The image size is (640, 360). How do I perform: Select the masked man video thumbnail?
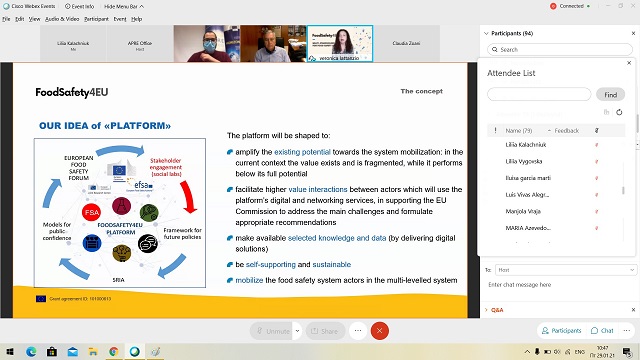(x=207, y=44)
